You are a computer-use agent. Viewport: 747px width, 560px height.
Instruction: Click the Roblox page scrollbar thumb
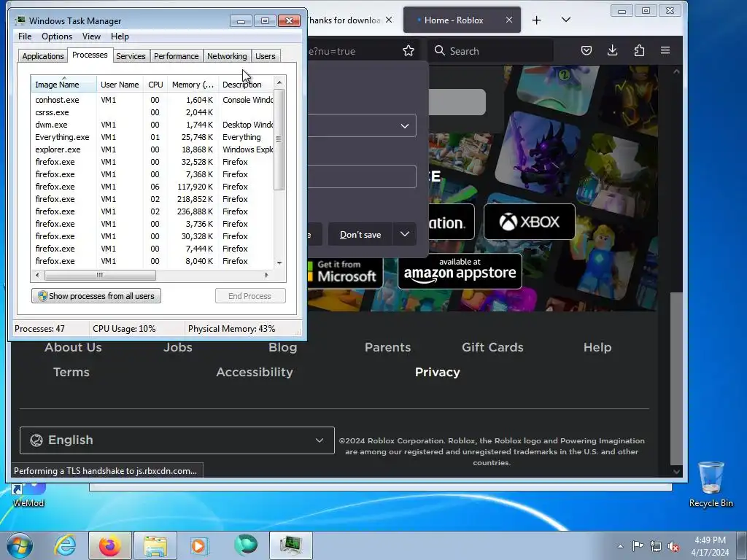point(676,378)
